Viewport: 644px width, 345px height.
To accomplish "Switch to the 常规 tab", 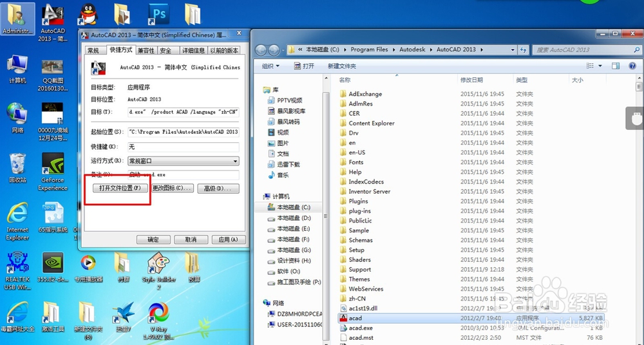I will 93,50.
